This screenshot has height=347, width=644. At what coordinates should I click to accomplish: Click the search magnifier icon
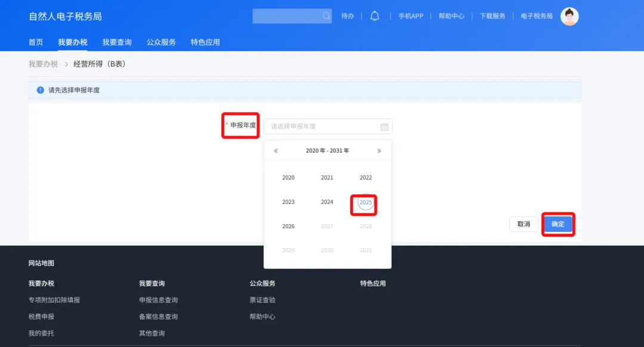click(326, 16)
